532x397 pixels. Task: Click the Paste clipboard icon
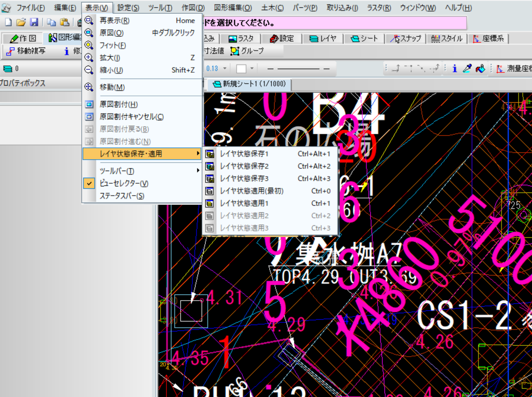[x=64, y=22]
